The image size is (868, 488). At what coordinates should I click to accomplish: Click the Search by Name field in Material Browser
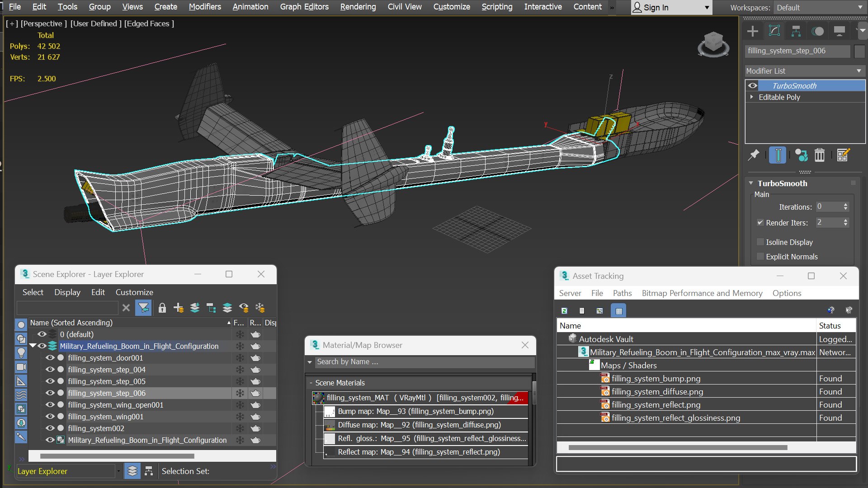[x=424, y=362]
